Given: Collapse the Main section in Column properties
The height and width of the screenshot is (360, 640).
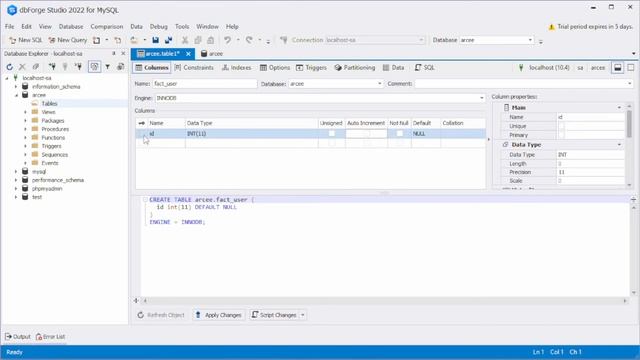Looking at the screenshot, I should point(619,107).
